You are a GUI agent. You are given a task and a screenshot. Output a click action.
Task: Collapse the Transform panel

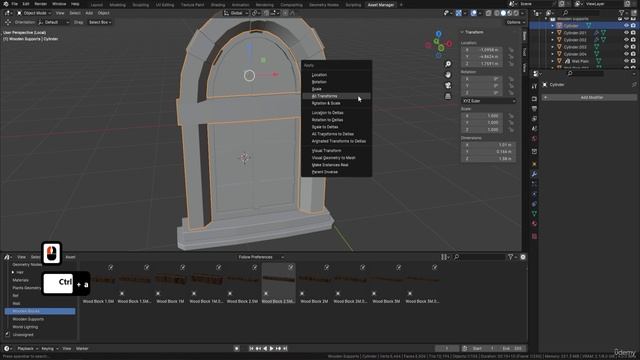462,32
